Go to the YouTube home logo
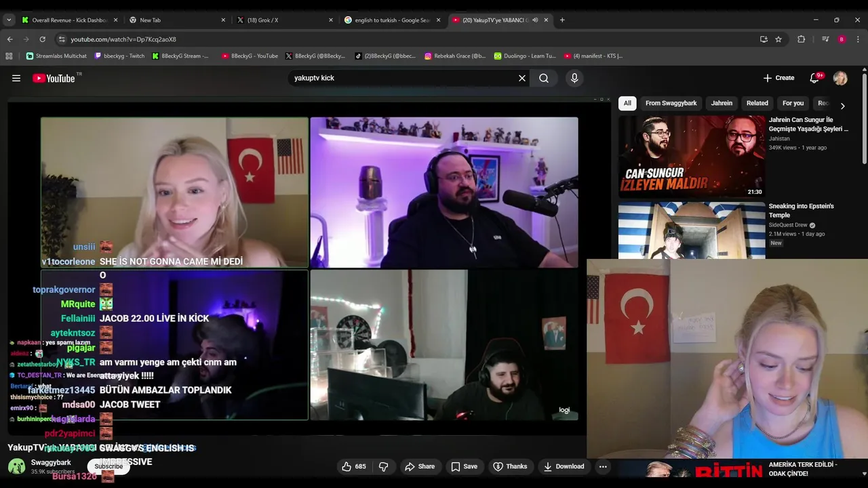Viewport: 868px width, 488px height. 54,78
